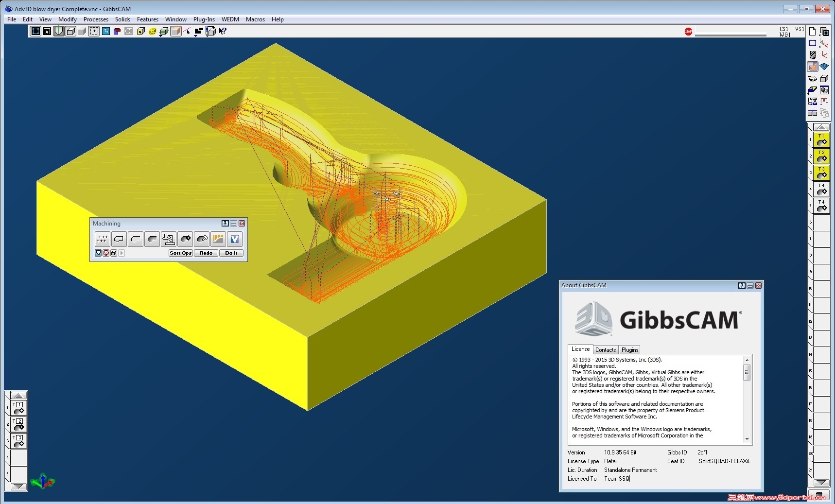Toggle the cube display icon in Machining
835x504 pixels.
coord(114,253)
